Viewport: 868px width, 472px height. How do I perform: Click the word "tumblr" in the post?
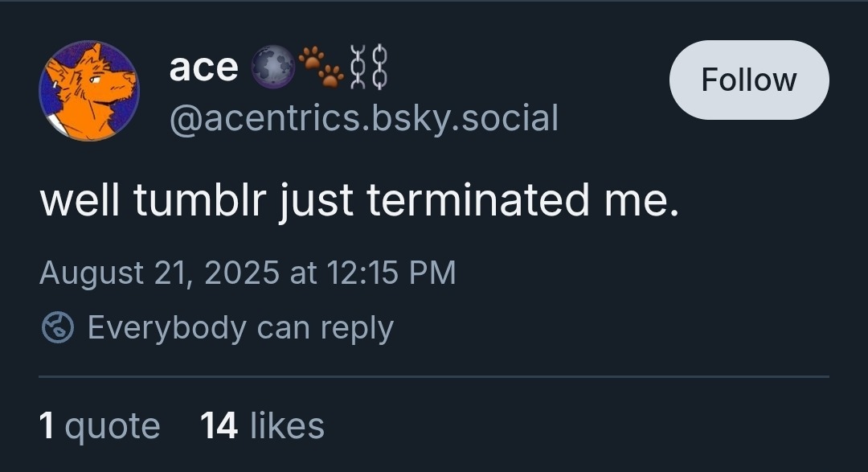point(199,201)
